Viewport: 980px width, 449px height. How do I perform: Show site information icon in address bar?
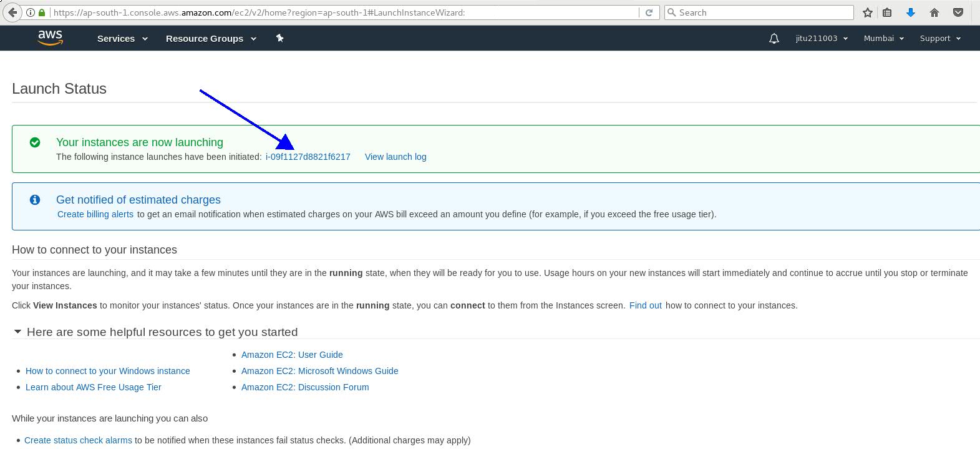(x=31, y=12)
